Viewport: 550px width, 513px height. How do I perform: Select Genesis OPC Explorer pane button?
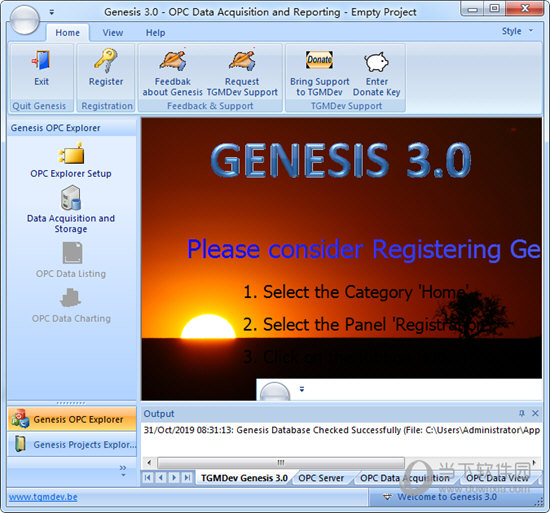pos(72,419)
